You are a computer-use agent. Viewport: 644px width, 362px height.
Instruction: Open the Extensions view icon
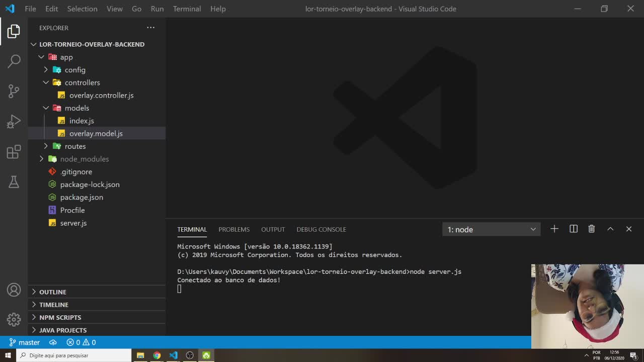click(14, 151)
